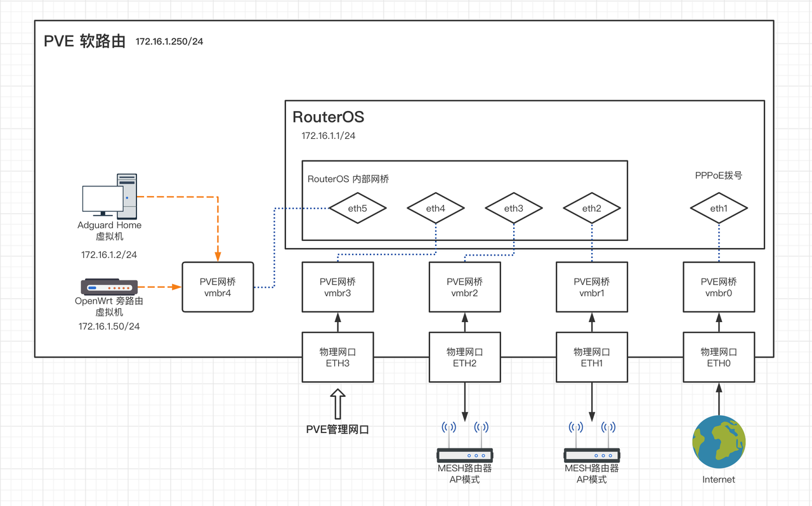Select the PVE网桥 vmbr0 box
The height and width of the screenshot is (506, 812).
point(719,287)
